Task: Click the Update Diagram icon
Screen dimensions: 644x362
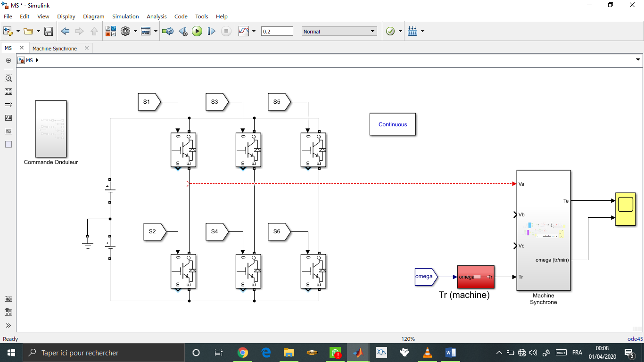Action: (168, 32)
